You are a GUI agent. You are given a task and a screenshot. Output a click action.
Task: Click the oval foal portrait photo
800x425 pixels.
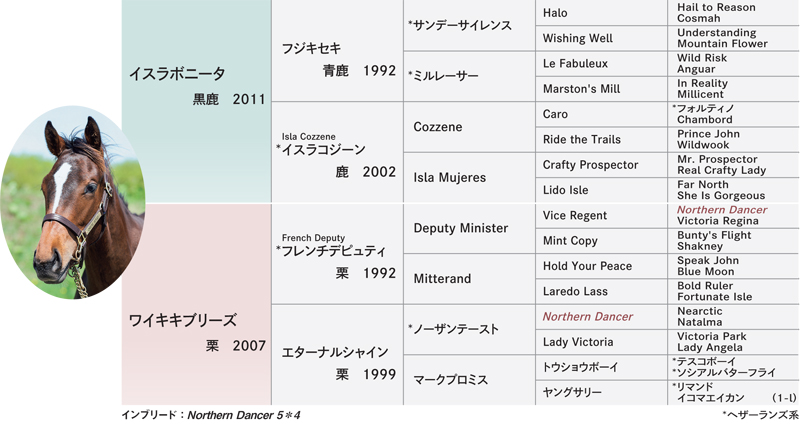pyautogui.click(x=72, y=202)
